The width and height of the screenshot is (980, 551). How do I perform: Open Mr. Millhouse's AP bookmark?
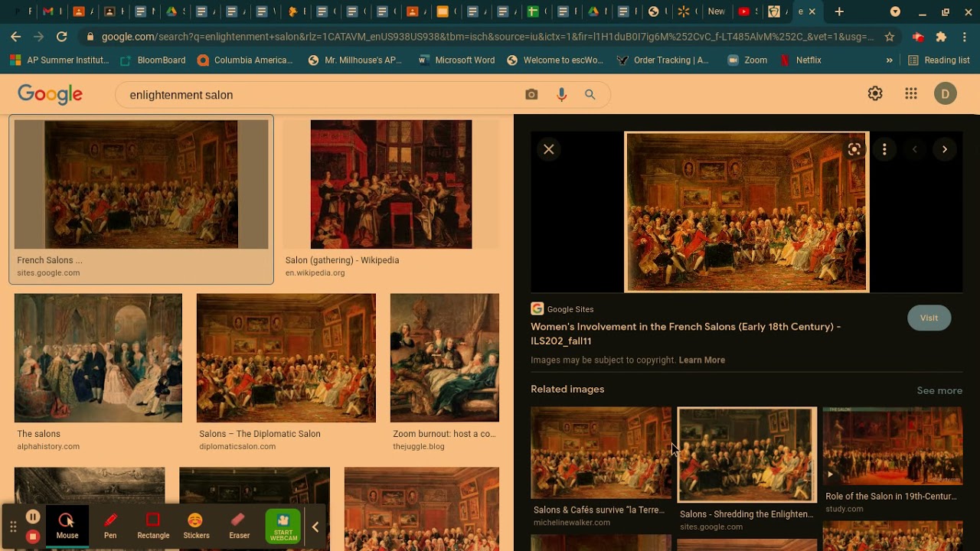coord(354,60)
